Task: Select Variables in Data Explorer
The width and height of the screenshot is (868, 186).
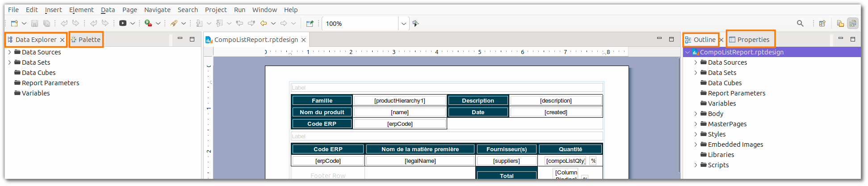Action: [36, 93]
